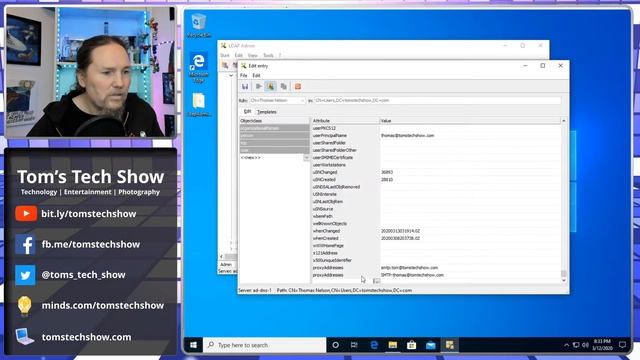Open View menu in LDAP Admin window
640x360 pixels.
[253, 56]
